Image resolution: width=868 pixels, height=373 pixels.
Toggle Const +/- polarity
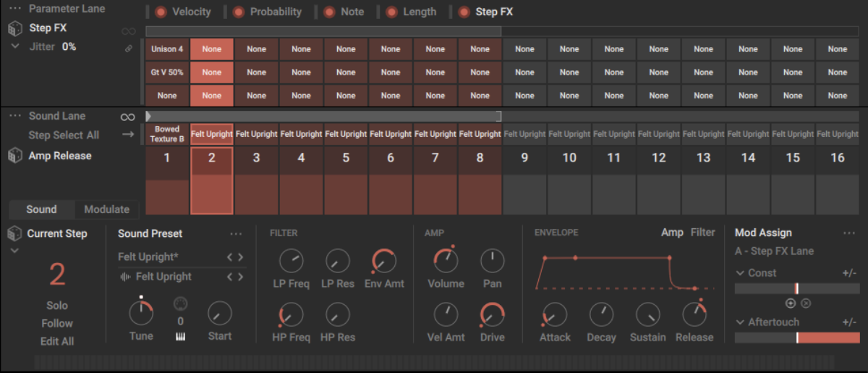pos(849,273)
